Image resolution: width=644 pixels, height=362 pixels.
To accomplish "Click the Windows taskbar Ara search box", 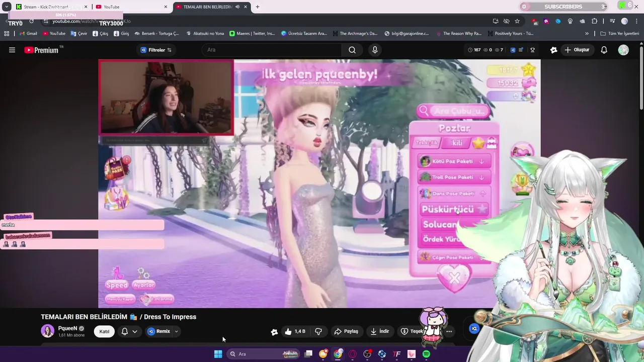I will 263,354.
